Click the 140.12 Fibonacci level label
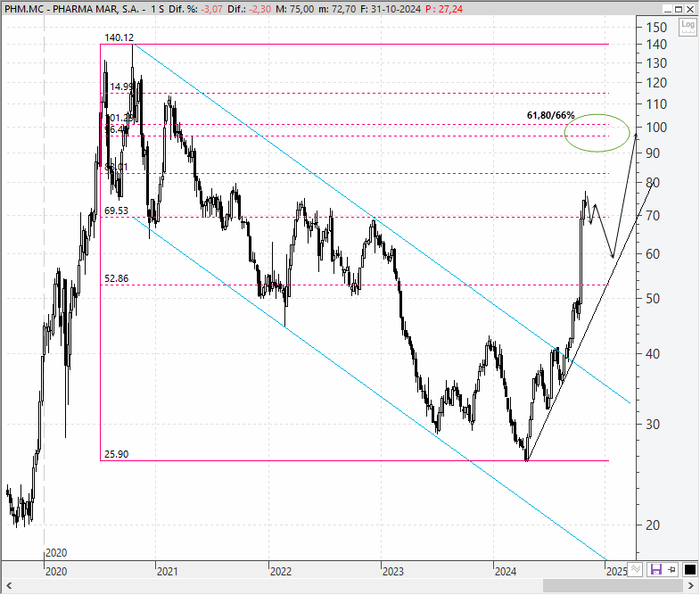Image resolution: width=700 pixels, height=595 pixels. pyautogui.click(x=119, y=37)
